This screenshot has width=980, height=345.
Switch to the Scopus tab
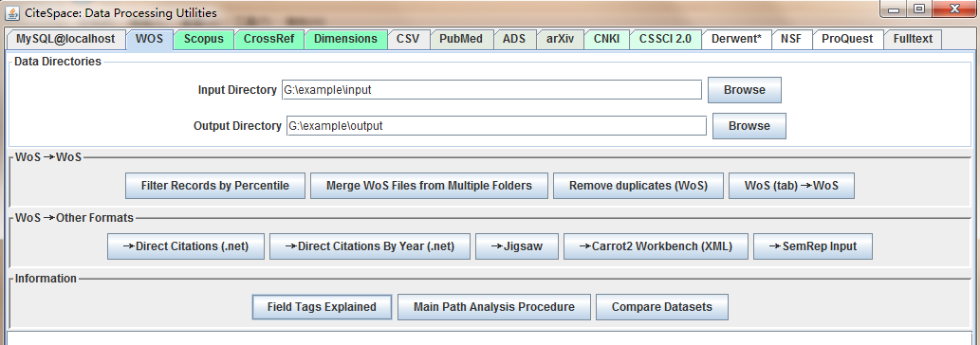coord(204,39)
